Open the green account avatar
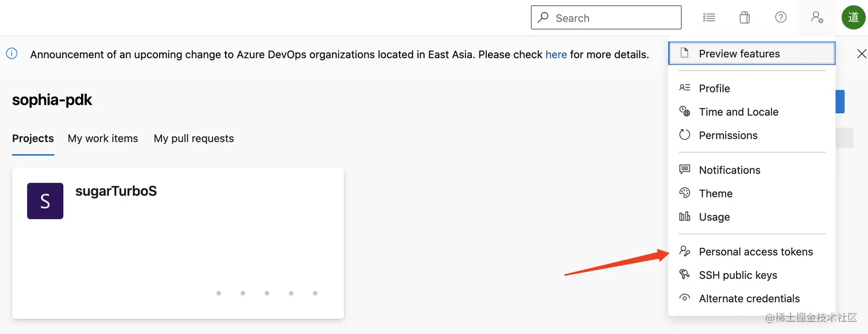 tap(853, 18)
